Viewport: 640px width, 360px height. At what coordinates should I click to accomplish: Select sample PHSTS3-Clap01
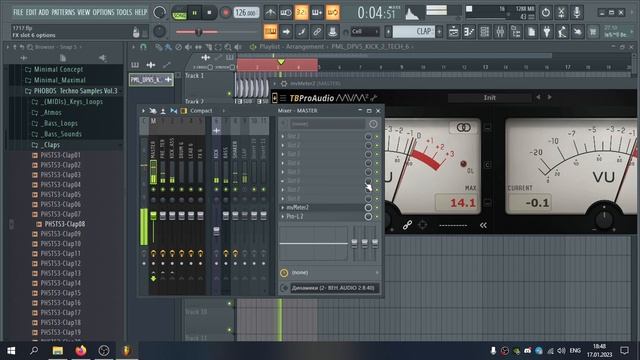60,155
